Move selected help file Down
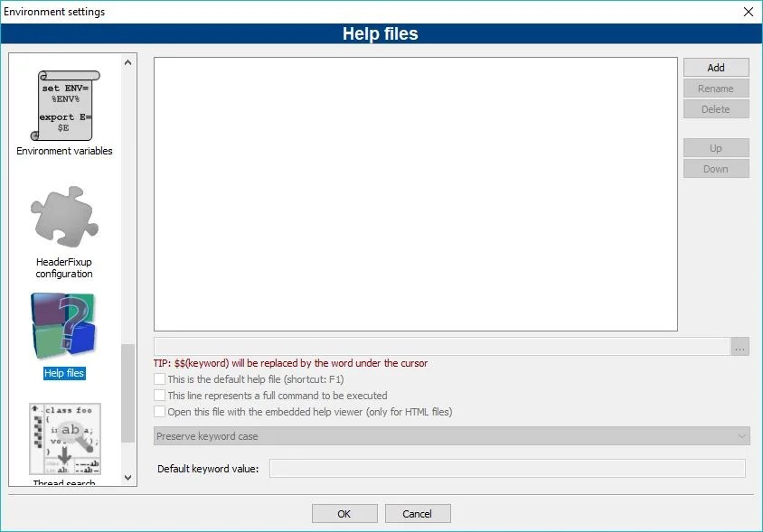The height and width of the screenshot is (532, 763). 715,168
